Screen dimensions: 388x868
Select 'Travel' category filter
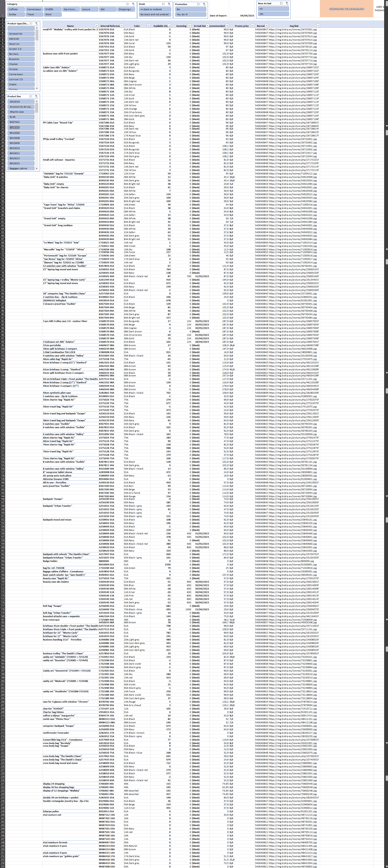34,14
